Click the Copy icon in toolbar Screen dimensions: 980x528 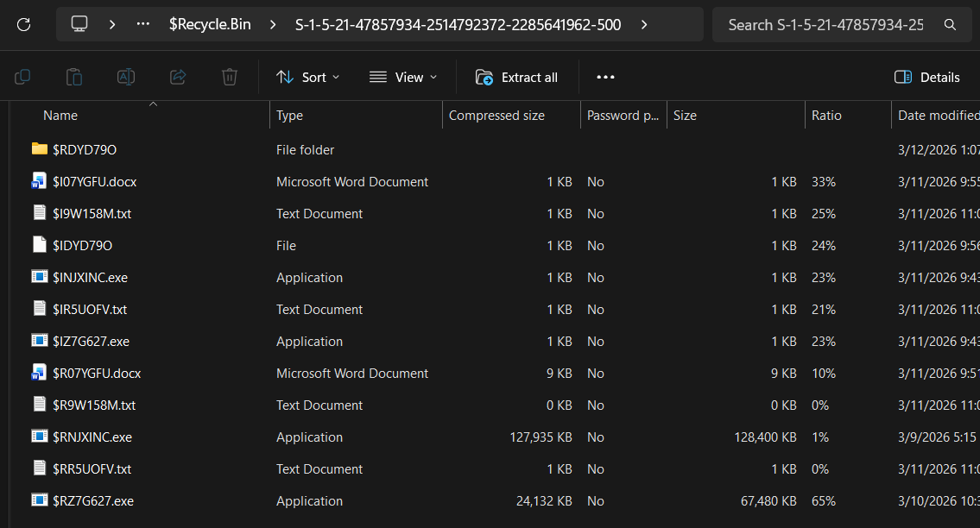(22, 78)
